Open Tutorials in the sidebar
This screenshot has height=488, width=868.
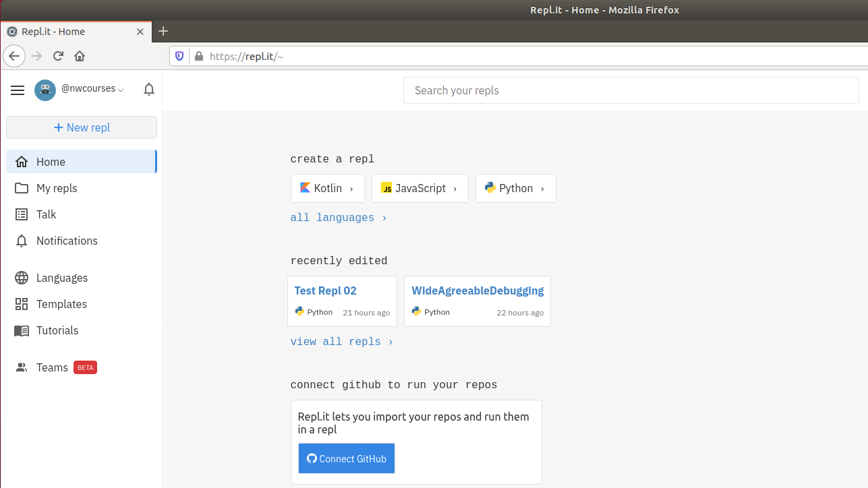point(81,330)
